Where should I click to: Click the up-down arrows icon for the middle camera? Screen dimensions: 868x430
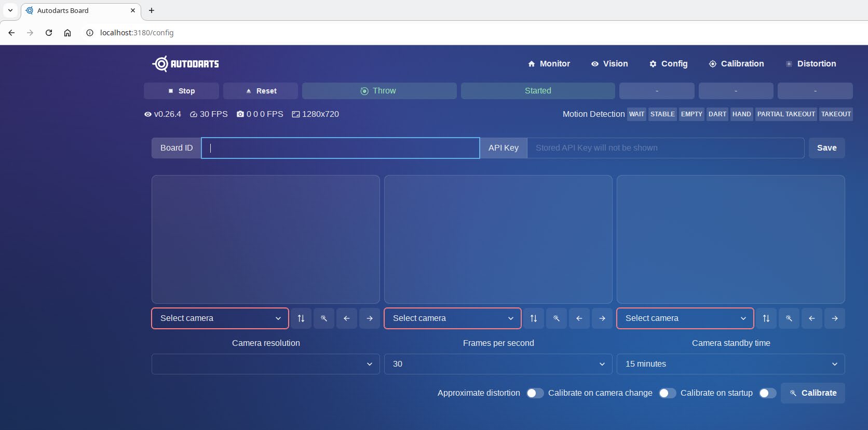pyautogui.click(x=534, y=318)
